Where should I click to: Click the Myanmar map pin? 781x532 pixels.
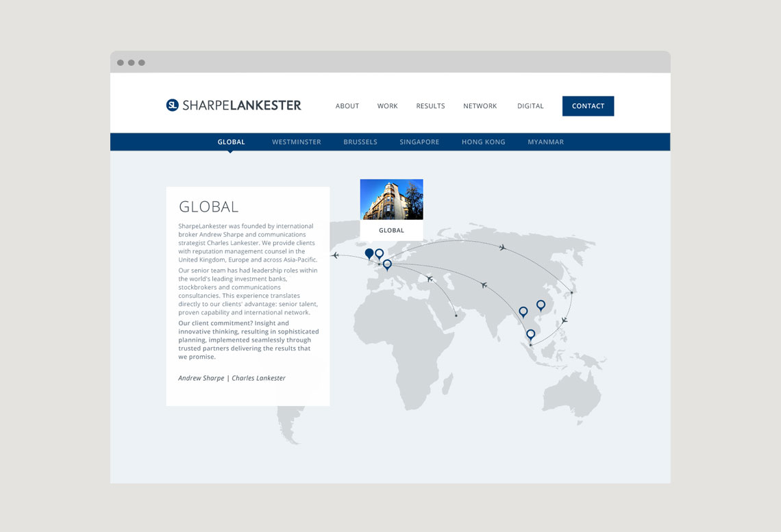click(x=523, y=312)
